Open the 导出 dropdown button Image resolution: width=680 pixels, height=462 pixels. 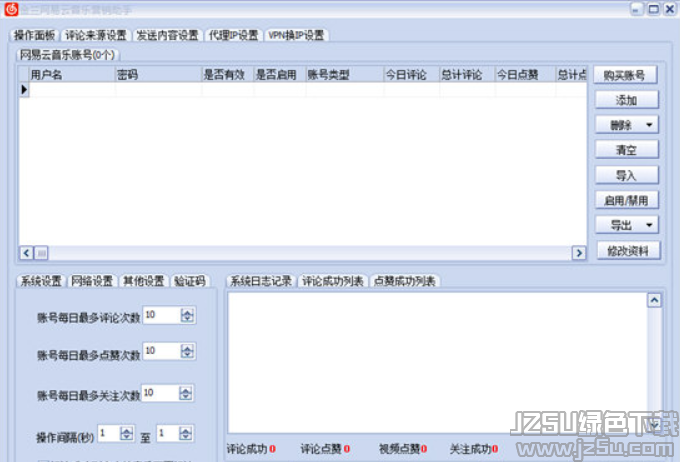pyautogui.click(x=627, y=225)
